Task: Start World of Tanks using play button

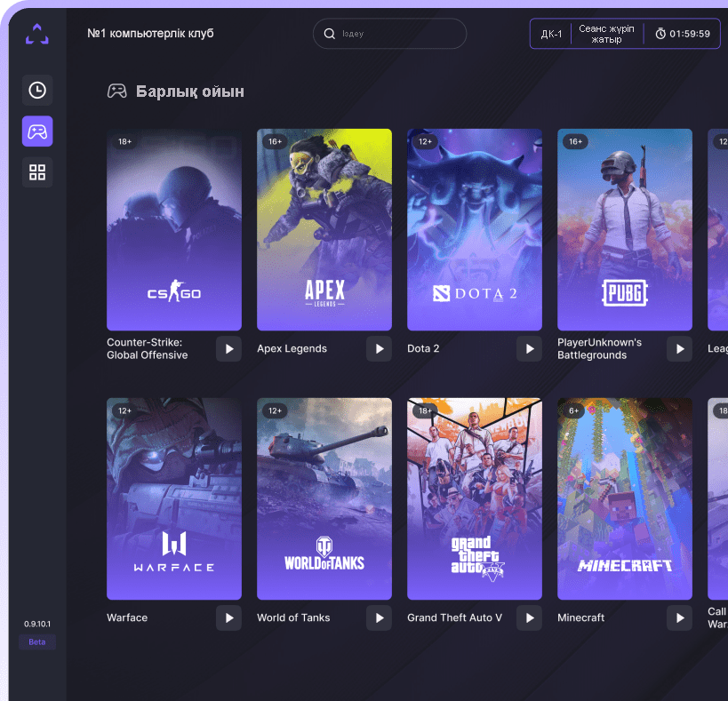Action: click(x=379, y=618)
